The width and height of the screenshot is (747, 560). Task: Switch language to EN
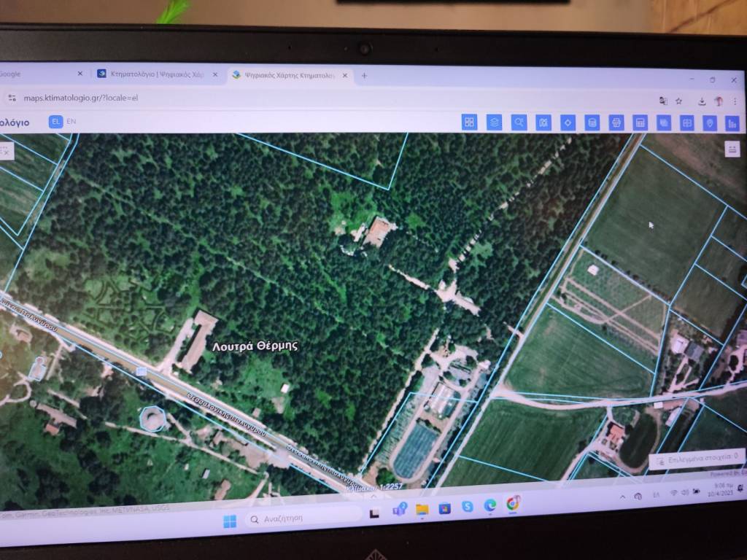[71, 122]
